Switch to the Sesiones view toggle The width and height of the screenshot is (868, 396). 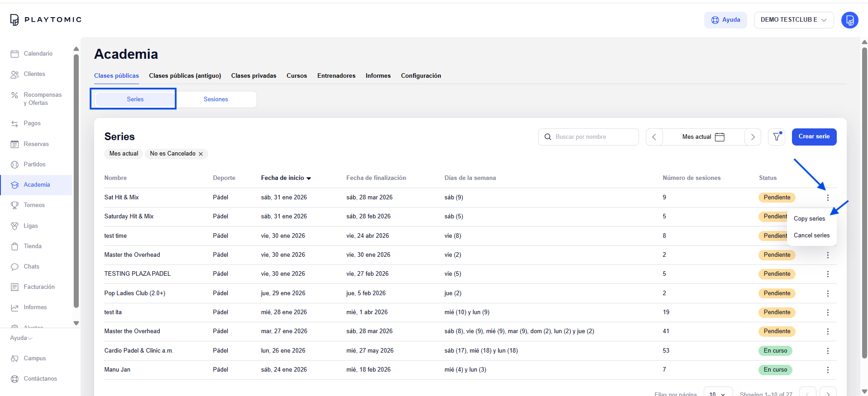pyautogui.click(x=216, y=99)
